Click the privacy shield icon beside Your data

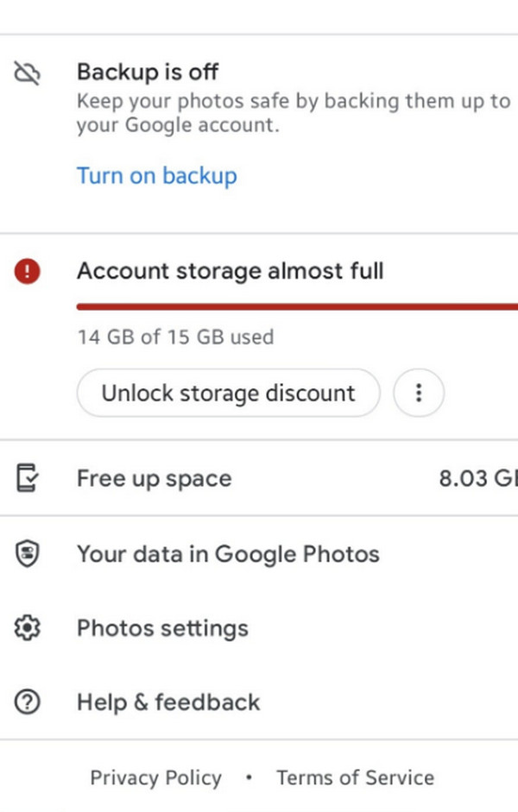27,553
